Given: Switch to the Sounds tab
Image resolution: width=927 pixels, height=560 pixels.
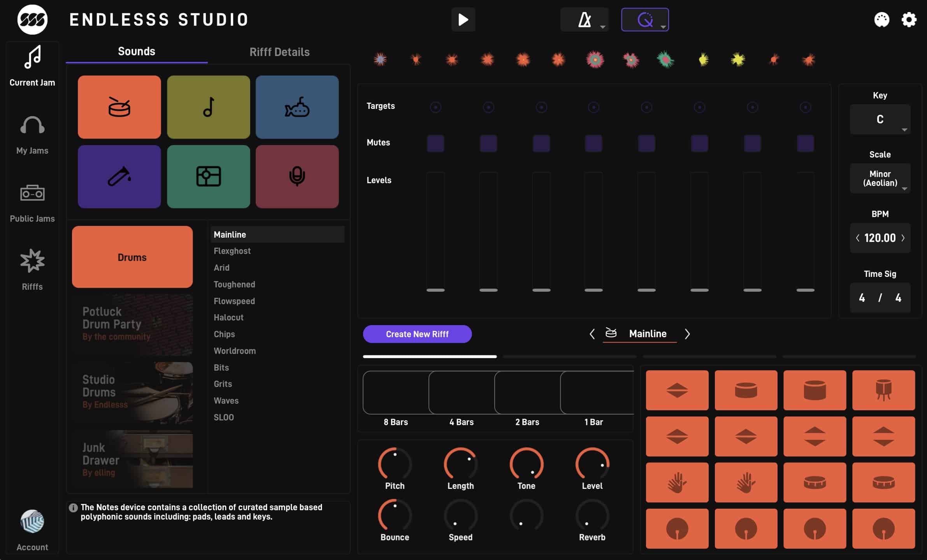Looking at the screenshot, I should click(x=137, y=51).
